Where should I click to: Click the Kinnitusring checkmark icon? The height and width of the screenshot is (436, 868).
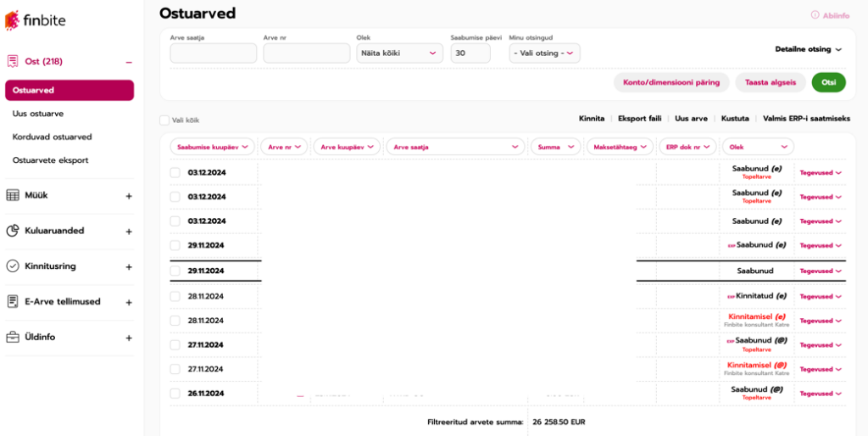(13, 266)
